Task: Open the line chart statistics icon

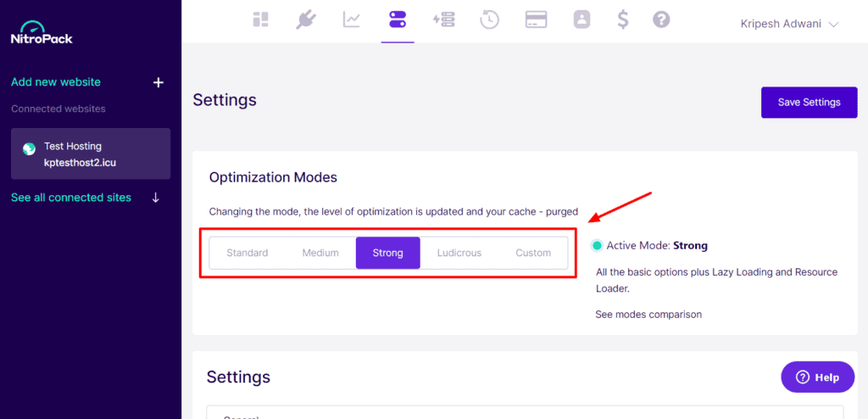Action: (x=352, y=20)
